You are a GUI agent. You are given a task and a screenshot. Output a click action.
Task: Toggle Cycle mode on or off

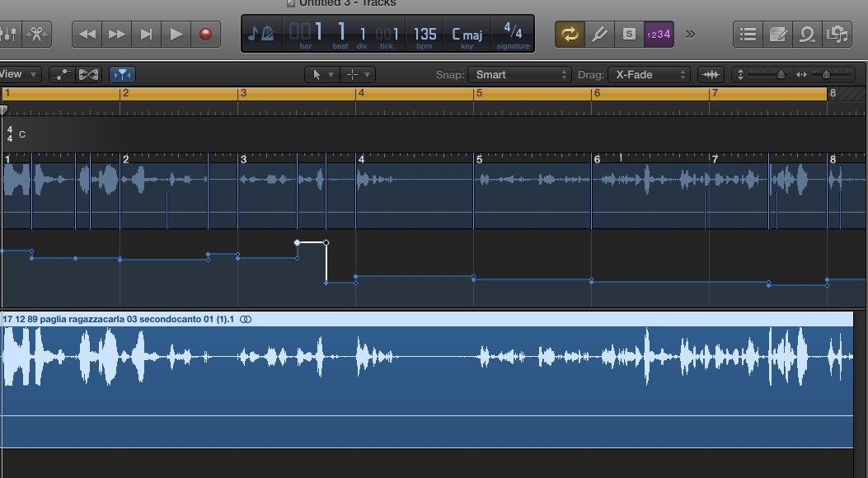(569, 34)
